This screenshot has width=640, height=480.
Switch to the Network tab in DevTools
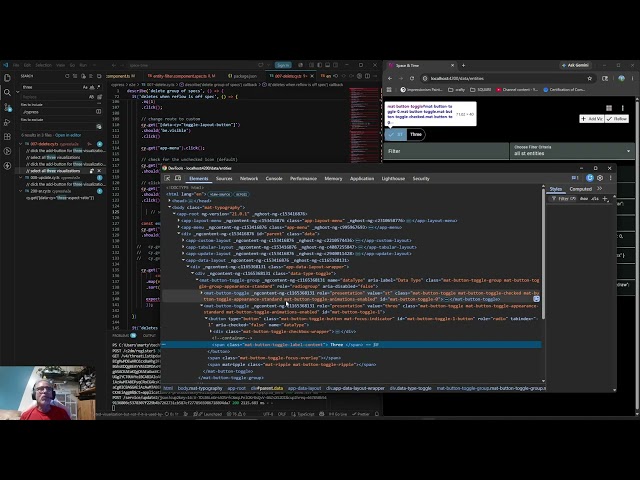tap(249, 178)
